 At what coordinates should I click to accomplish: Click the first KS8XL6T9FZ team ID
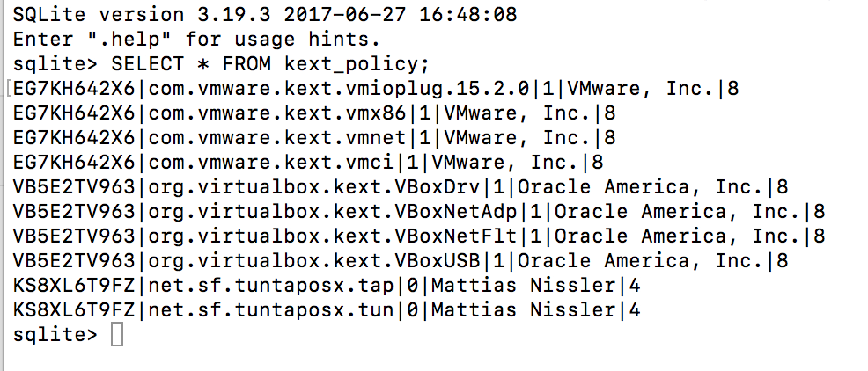[74, 286]
